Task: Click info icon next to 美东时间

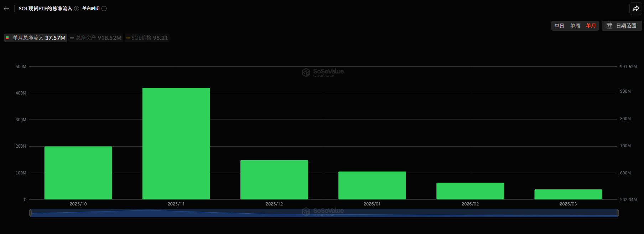Action: click(x=104, y=9)
